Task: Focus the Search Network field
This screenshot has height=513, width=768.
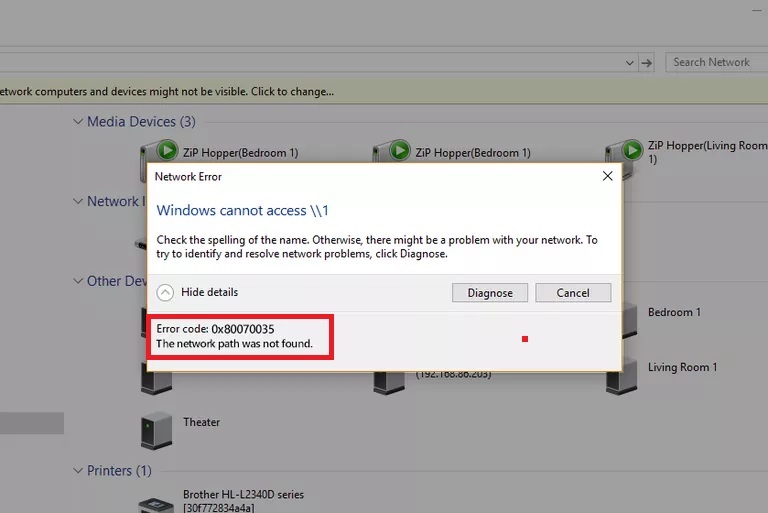Action: click(x=716, y=62)
